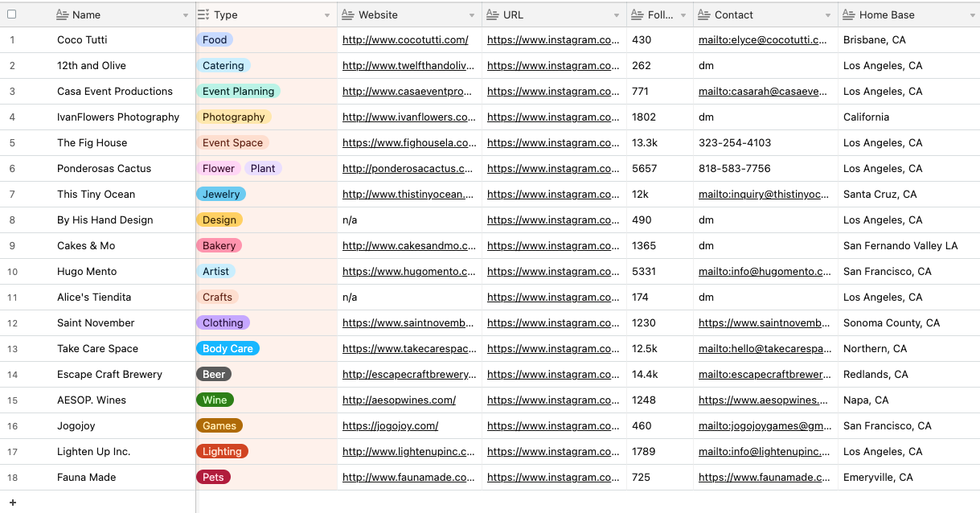
Task: Click the Name field type icon
Action: click(x=63, y=14)
